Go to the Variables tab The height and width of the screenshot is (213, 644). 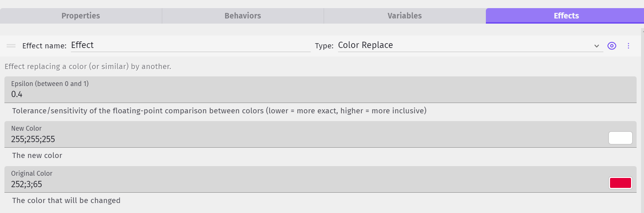(x=405, y=16)
